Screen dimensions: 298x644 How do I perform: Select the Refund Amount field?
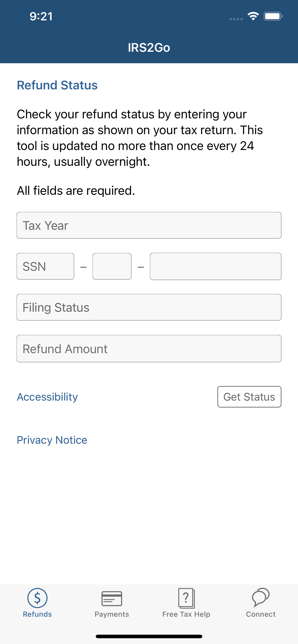(149, 349)
